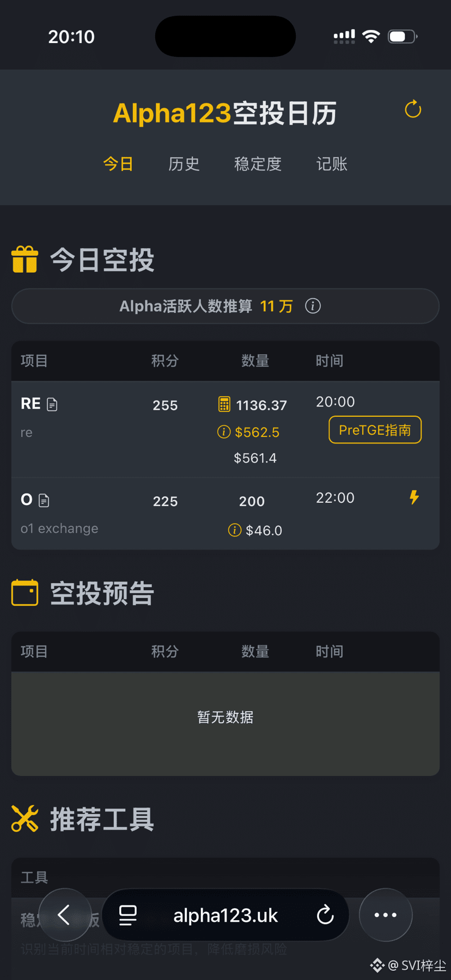
Task: Tap the calculator icon beside 1136.37
Action: (224, 404)
